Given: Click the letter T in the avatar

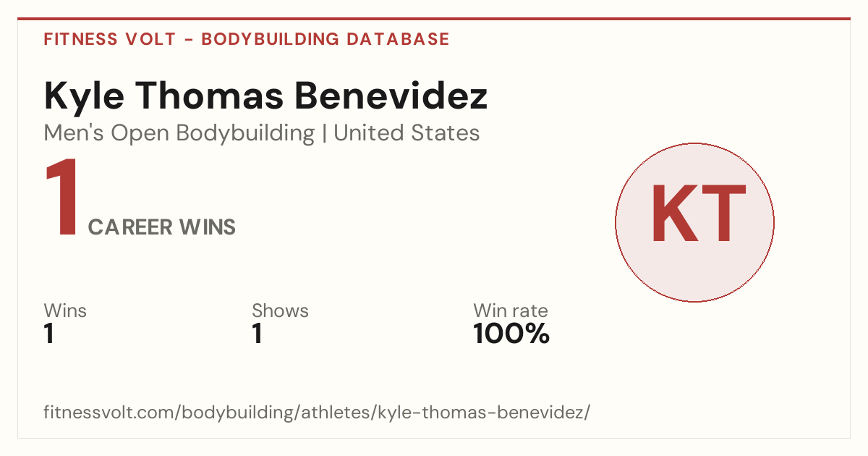Looking at the screenshot, I should coord(723,214).
